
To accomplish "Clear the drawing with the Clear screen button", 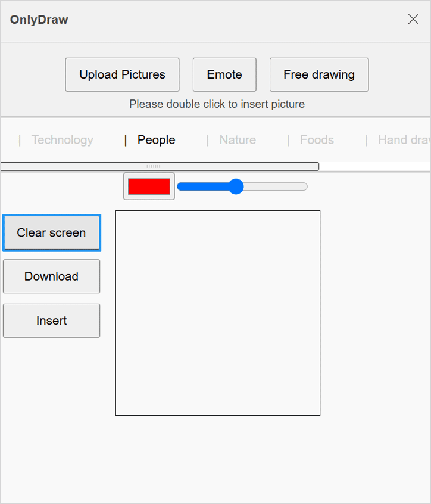I will [x=52, y=233].
